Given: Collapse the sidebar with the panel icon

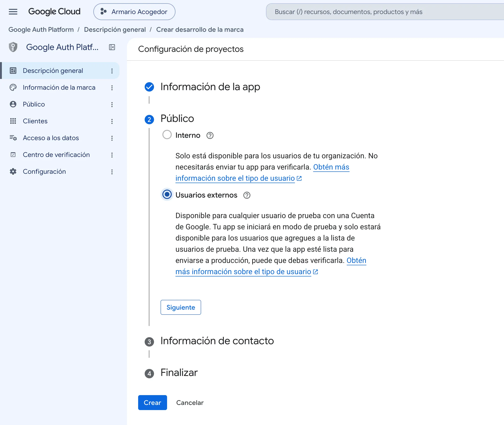Looking at the screenshot, I should pyautogui.click(x=112, y=47).
